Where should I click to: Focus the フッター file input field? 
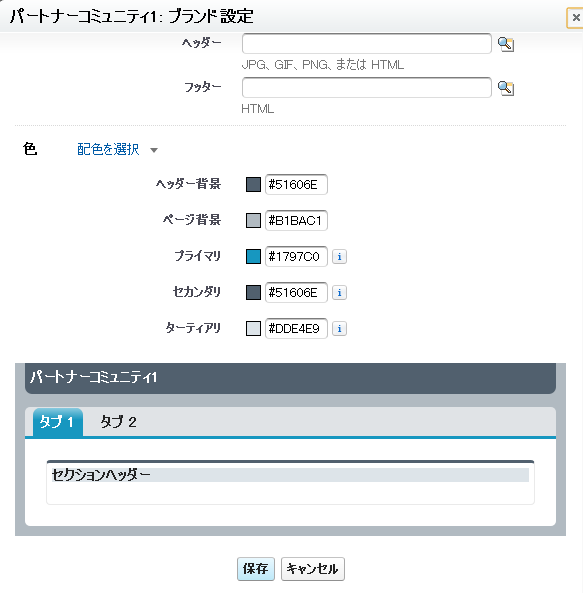tap(367, 88)
